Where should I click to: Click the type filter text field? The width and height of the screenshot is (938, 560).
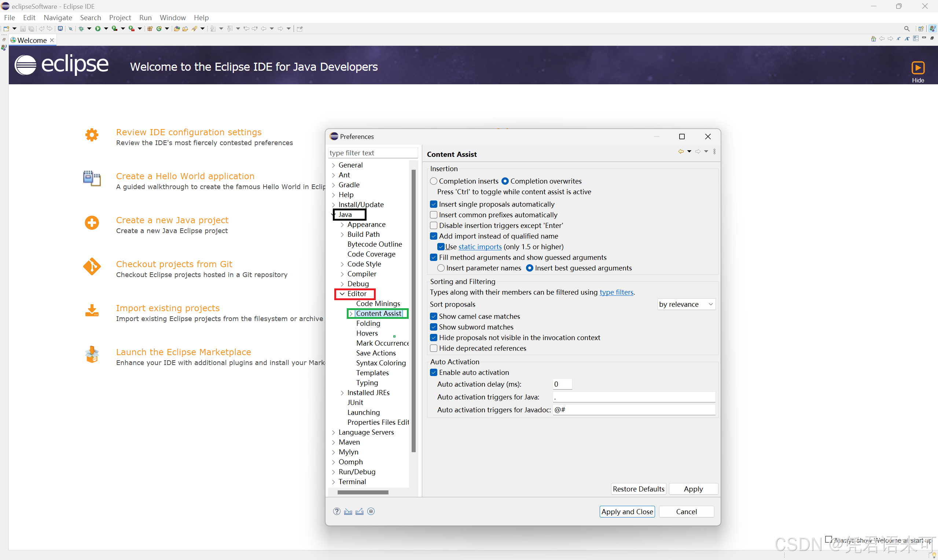pos(373,153)
